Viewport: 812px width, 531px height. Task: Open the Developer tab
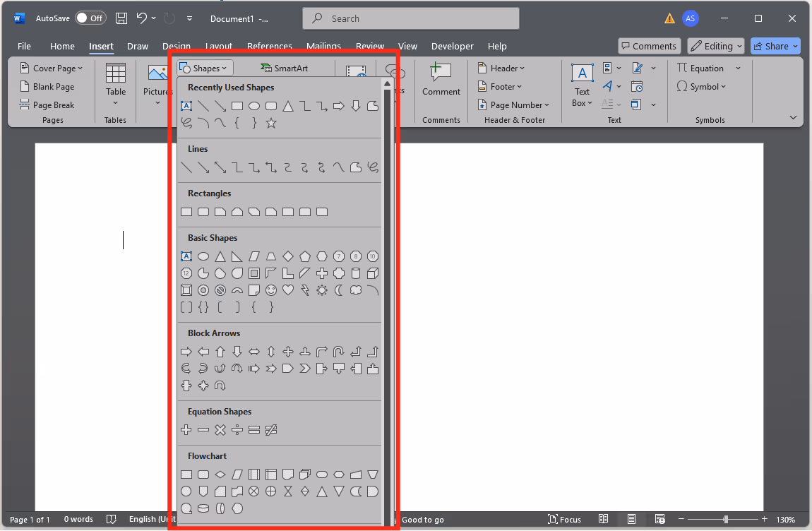453,47
